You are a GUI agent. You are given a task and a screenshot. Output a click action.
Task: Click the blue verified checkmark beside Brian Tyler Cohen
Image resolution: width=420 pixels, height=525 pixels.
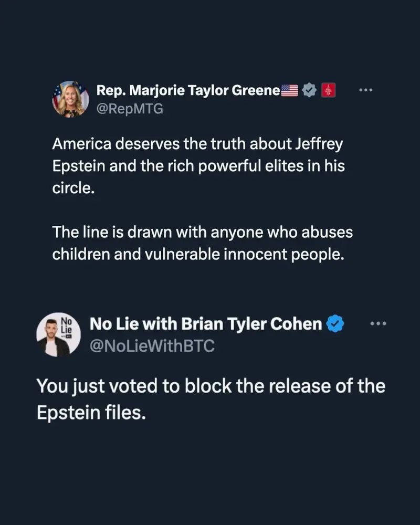tap(335, 324)
